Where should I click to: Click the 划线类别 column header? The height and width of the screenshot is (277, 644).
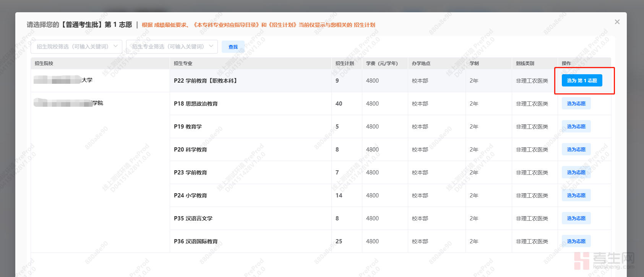pyautogui.click(x=525, y=64)
